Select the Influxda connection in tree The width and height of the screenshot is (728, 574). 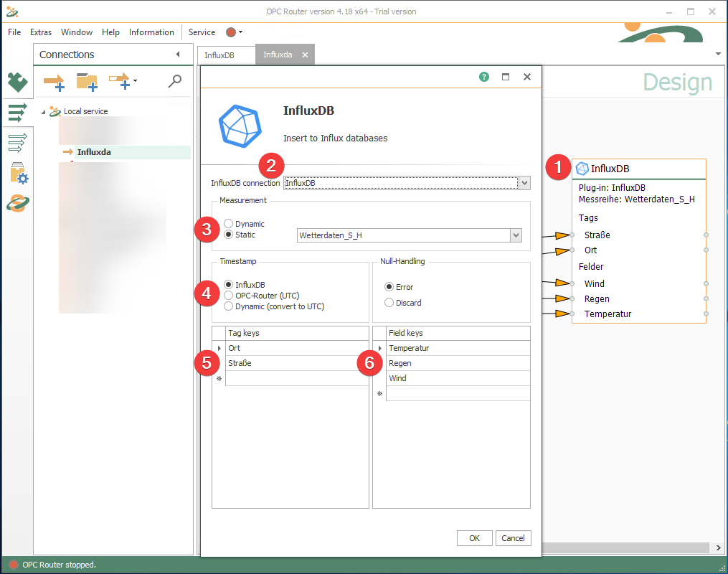pyautogui.click(x=94, y=152)
